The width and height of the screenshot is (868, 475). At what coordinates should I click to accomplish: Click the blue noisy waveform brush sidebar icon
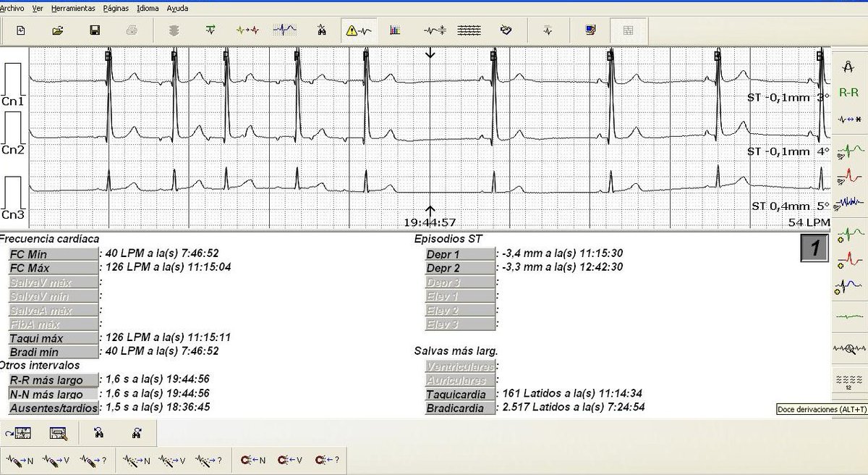point(848,202)
